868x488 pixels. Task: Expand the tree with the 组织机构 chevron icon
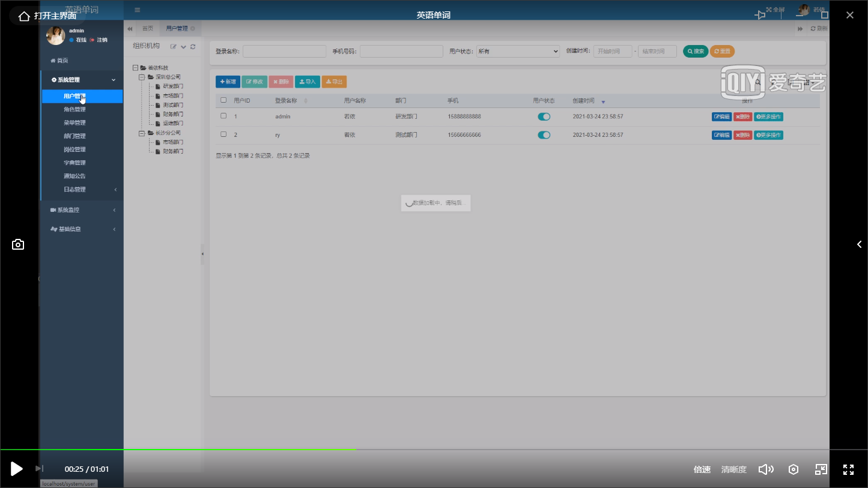pos(184,47)
